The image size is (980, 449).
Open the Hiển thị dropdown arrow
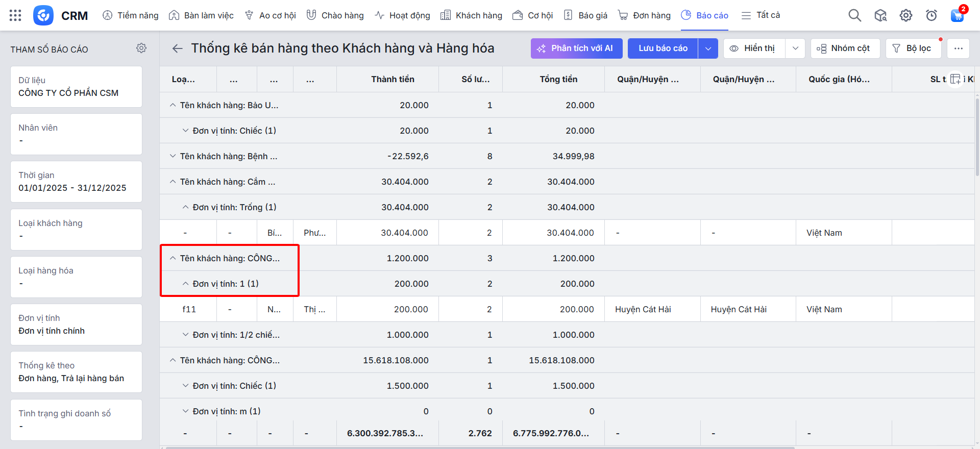tap(795, 48)
